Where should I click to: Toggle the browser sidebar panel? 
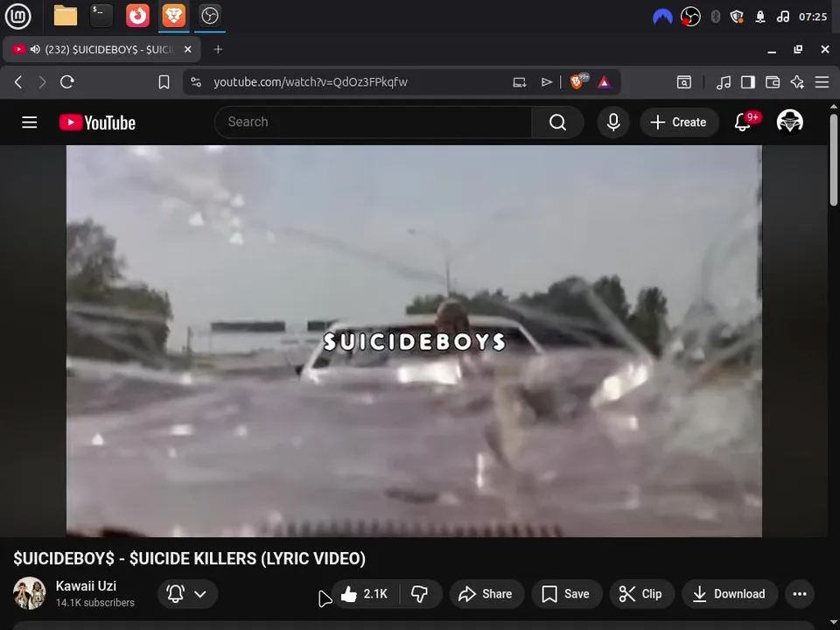coord(748,82)
